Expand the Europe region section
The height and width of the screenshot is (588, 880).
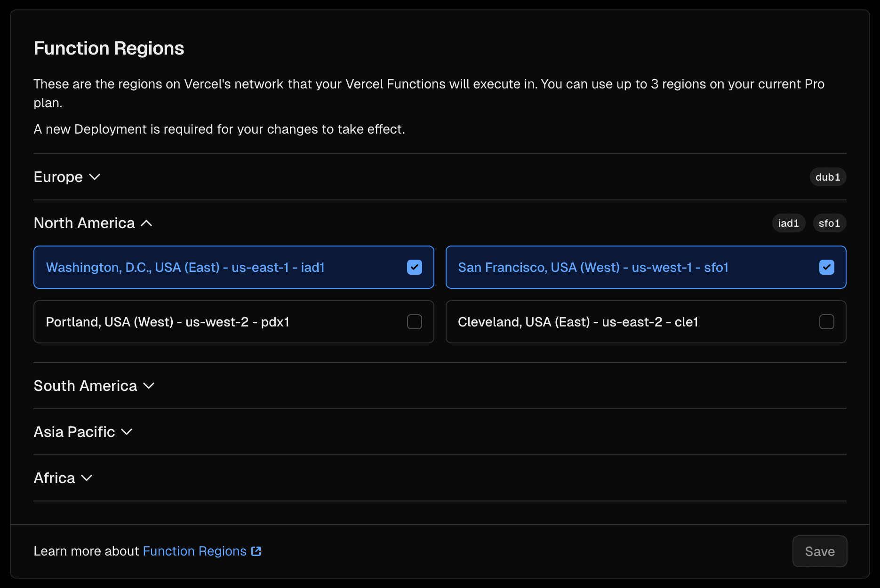click(58, 177)
